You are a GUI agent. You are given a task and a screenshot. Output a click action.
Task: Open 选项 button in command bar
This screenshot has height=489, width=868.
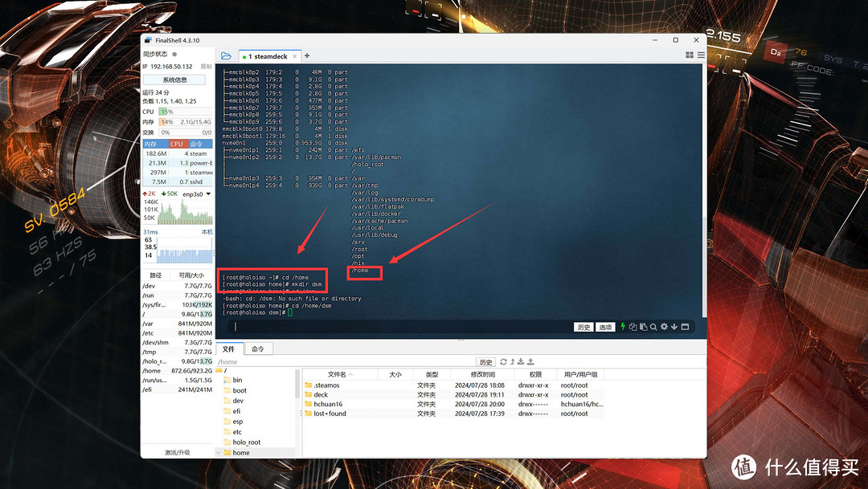pyautogui.click(x=606, y=328)
